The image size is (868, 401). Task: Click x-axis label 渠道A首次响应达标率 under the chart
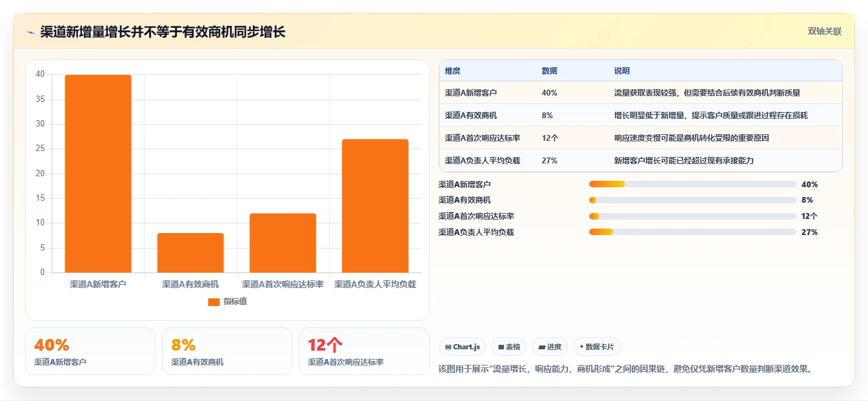click(x=283, y=284)
